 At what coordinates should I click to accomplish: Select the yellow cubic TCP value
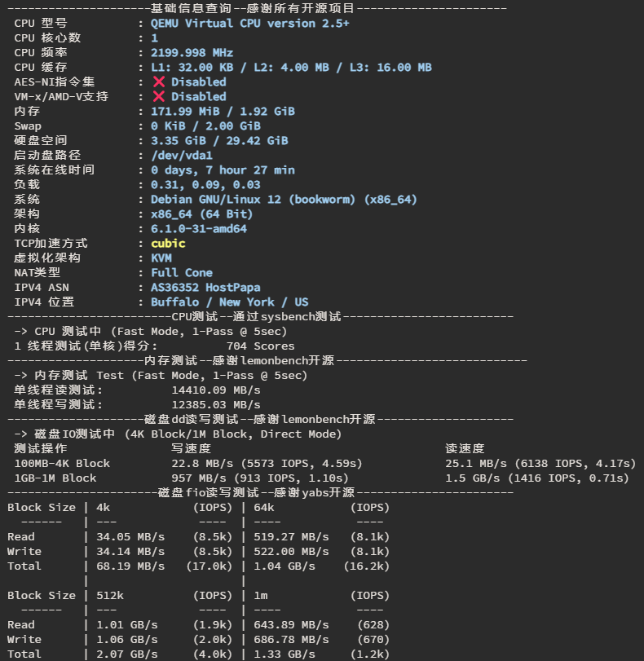tap(168, 243)
